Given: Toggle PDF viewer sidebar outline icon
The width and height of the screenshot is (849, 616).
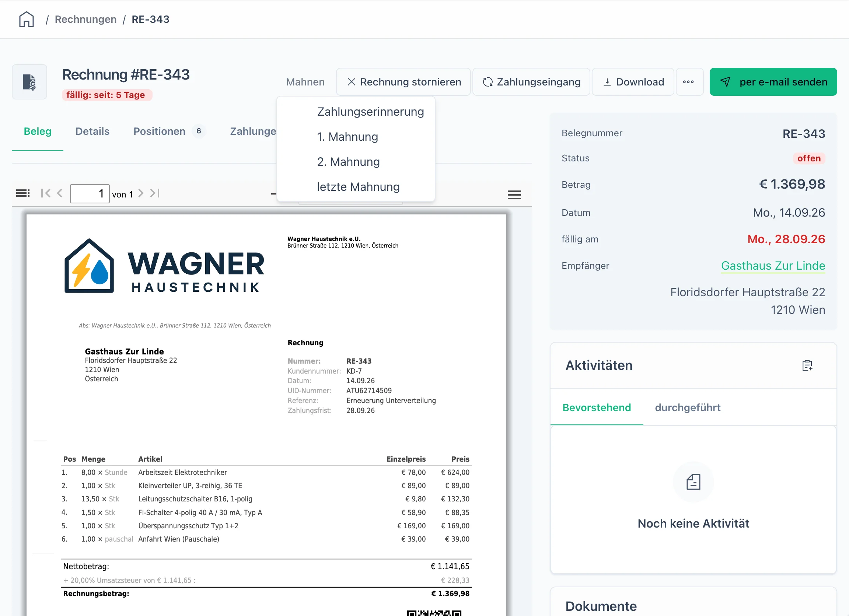Looking at the screenshot, I should pyautogui.click(x=23, y=193).
